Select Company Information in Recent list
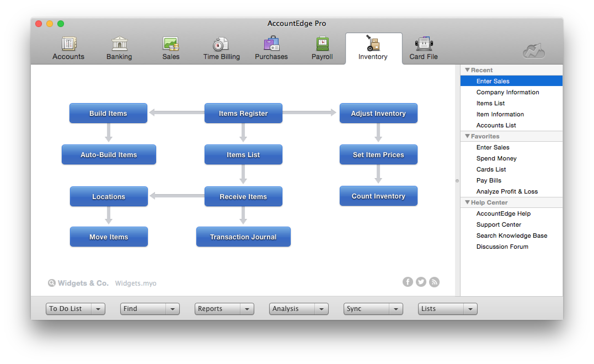The width and height of the screenshot is (594, 364). click(x=507, y=92)
